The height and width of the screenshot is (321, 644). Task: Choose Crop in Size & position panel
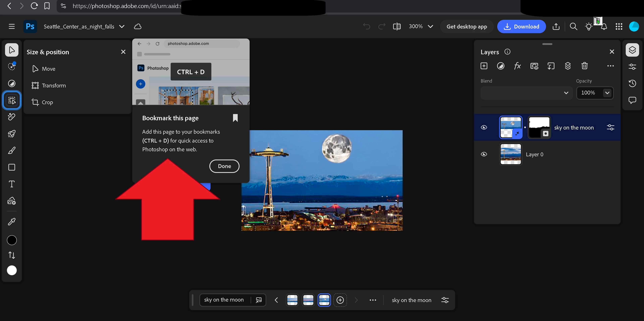(47, 102)
